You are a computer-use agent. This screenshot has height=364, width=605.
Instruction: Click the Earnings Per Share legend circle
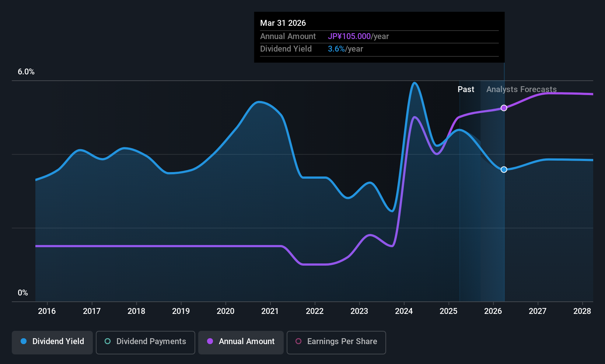[x=298, y=341]
